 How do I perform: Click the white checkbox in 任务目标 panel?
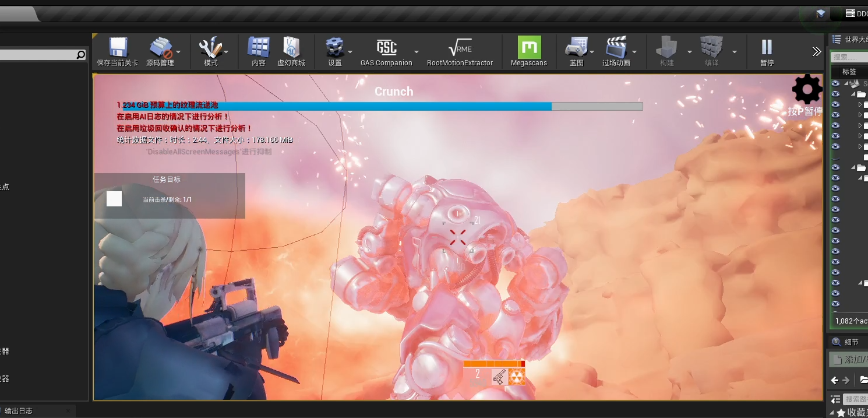pos(114,199)
